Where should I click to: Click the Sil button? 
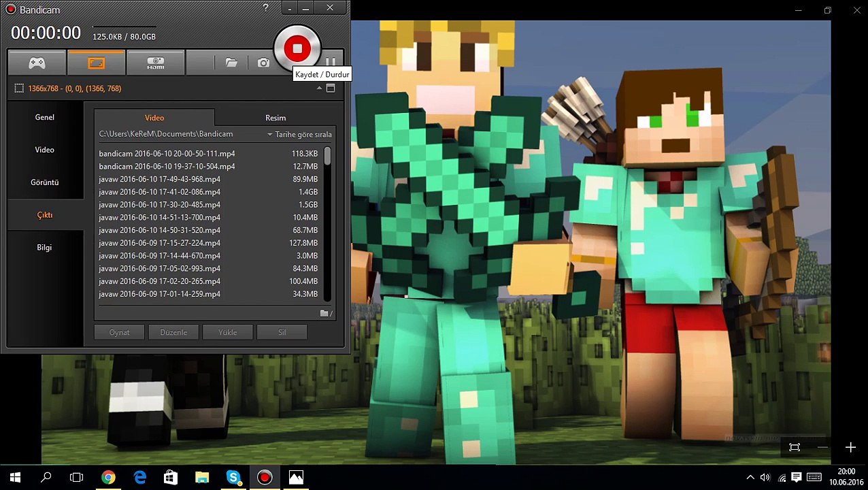pos(282,332)
